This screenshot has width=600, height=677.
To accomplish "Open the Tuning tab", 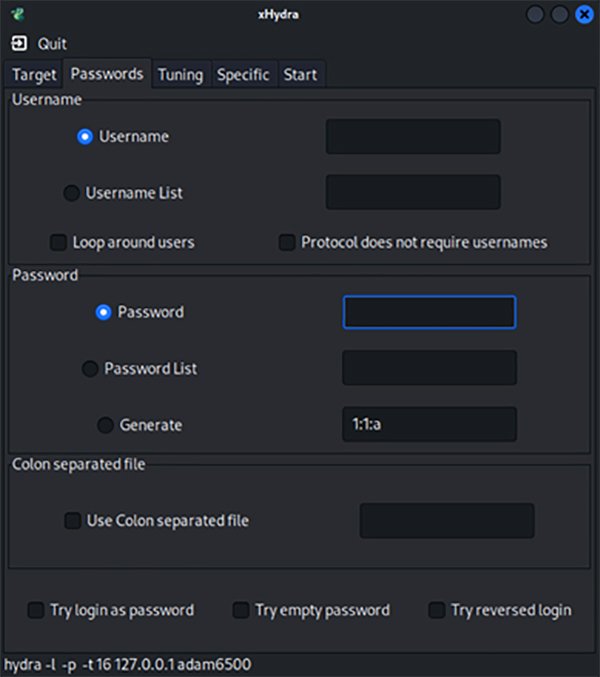I will 180,75.
